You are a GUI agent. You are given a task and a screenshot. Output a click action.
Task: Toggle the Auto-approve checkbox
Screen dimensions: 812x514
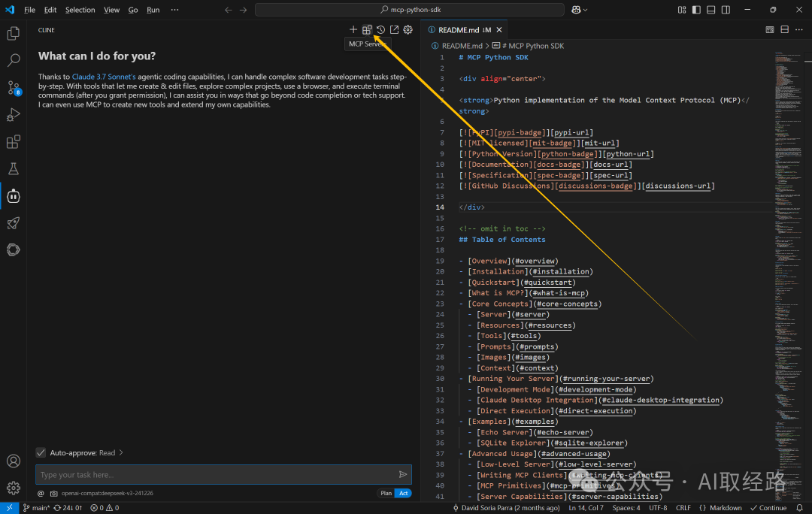pos(41,453)
